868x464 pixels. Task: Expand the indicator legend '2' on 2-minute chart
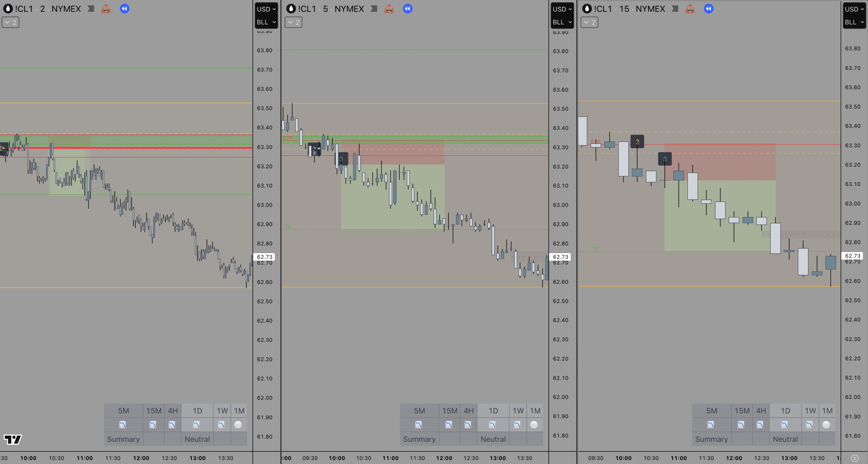(11, 22)
